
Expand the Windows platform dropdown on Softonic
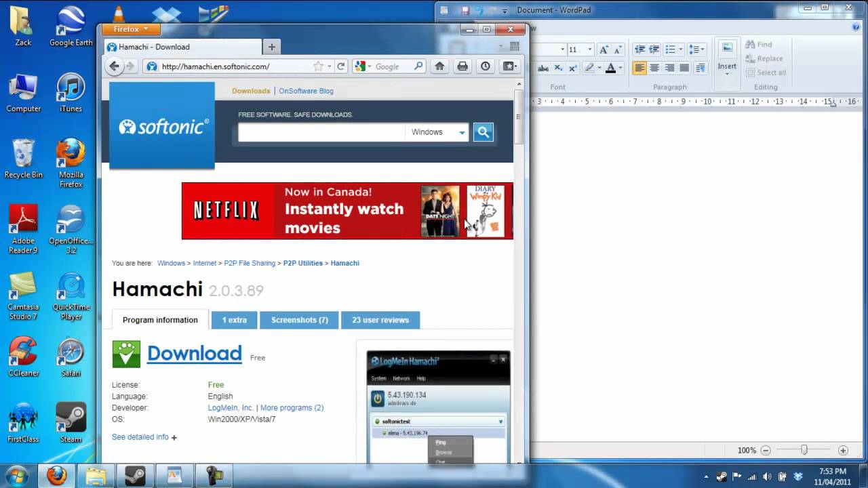437,132
